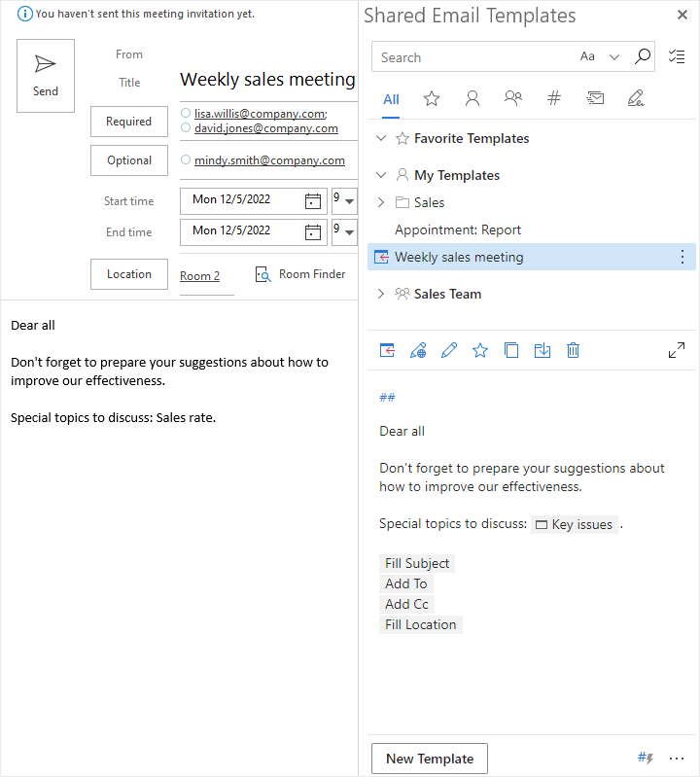Open the Start time date picker calendar
Screen dimensions: 700x777
click(x=313, y=201)
